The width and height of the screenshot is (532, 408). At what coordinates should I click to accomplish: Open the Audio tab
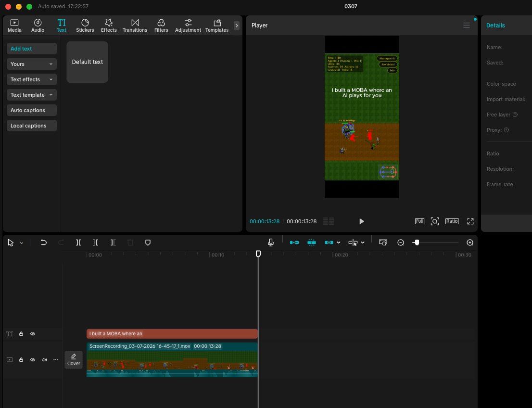(38, 25)
